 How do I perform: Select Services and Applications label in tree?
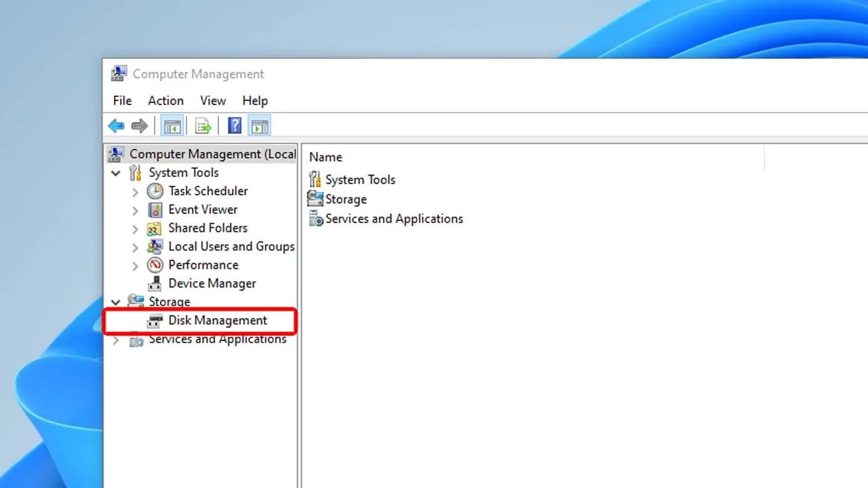[x=218, y=340]
